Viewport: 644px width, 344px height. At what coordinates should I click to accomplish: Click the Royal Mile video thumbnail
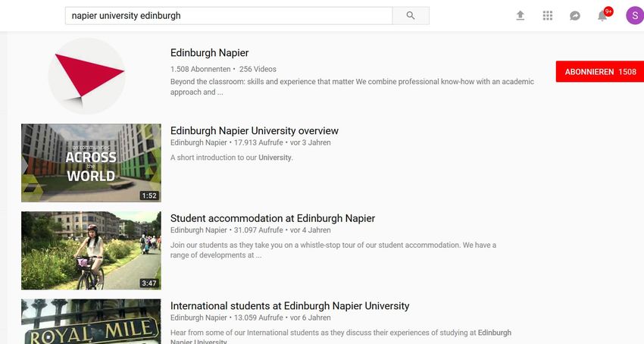coord(91,321)
